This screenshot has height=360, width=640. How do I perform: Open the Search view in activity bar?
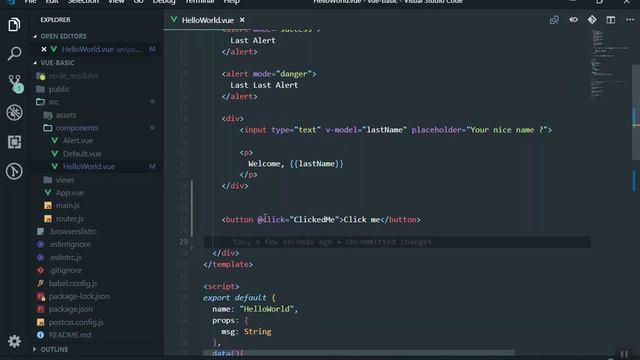14,53
